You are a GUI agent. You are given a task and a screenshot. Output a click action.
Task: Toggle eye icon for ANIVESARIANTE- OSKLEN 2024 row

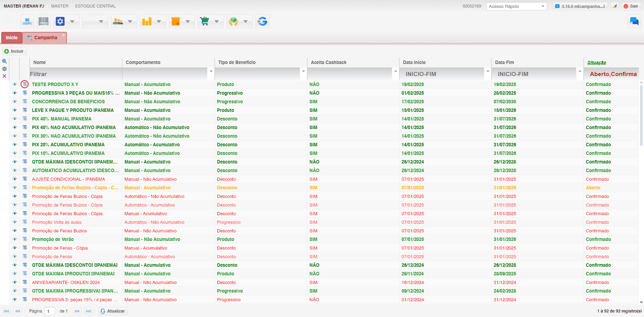tap(14, 282)
